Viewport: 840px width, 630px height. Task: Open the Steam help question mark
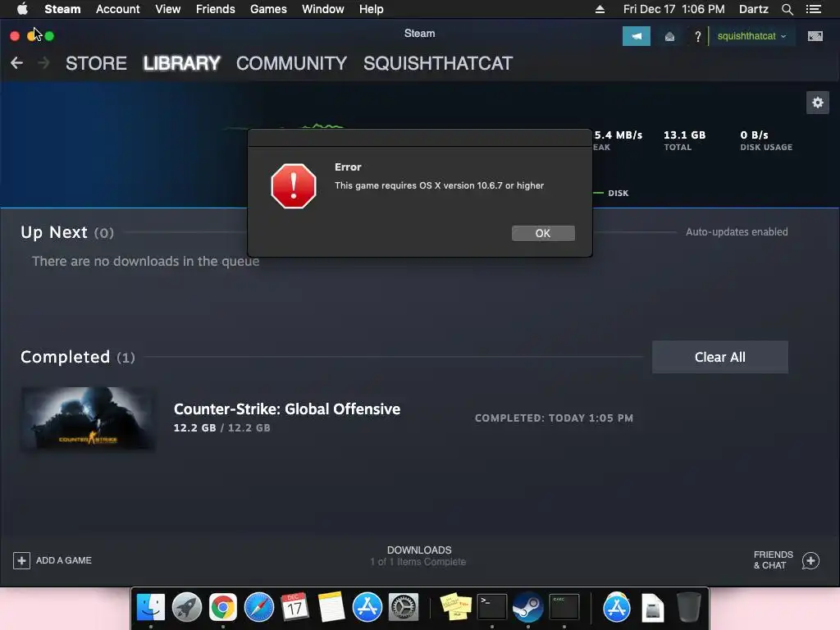tap(697, 36)
